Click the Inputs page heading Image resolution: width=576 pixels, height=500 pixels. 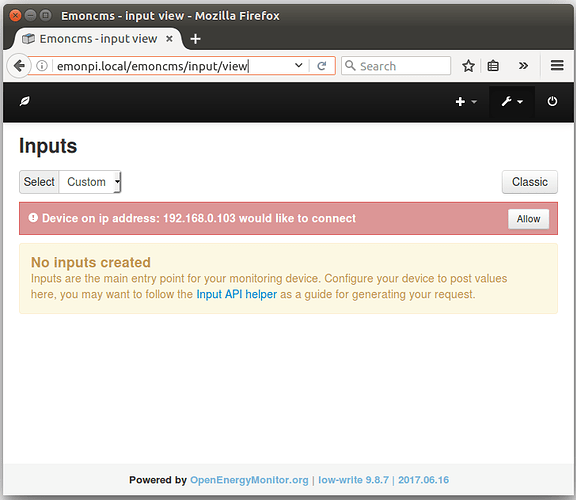(x=48, y=146)
